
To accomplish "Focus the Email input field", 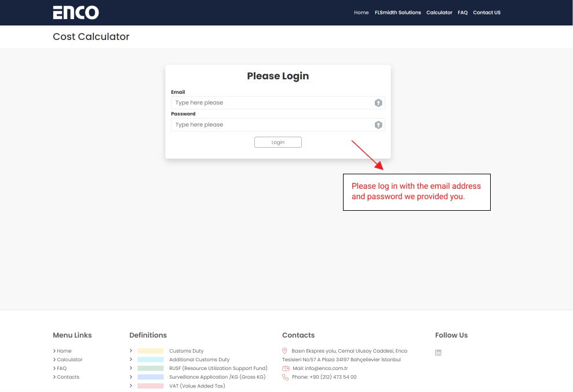I will 272,103.
